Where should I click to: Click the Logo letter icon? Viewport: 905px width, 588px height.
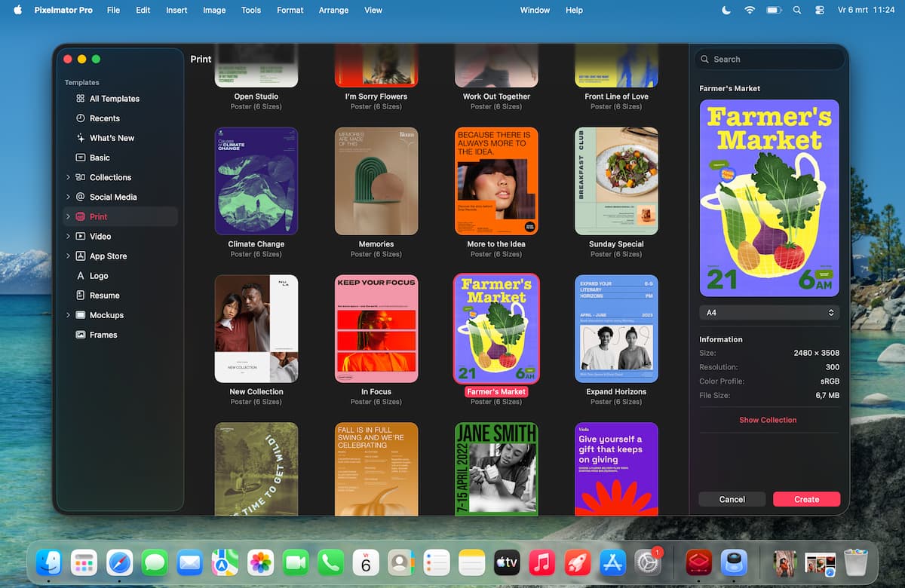[81, 276]
